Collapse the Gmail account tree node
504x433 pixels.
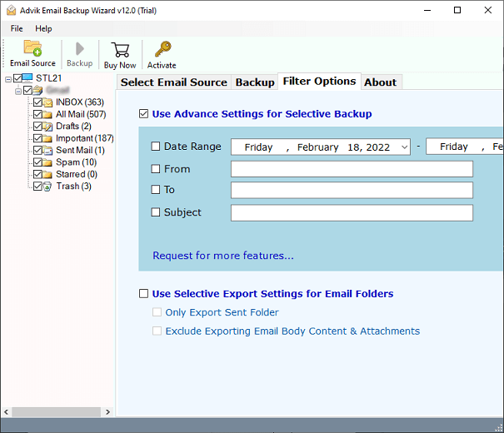[17, 91]
